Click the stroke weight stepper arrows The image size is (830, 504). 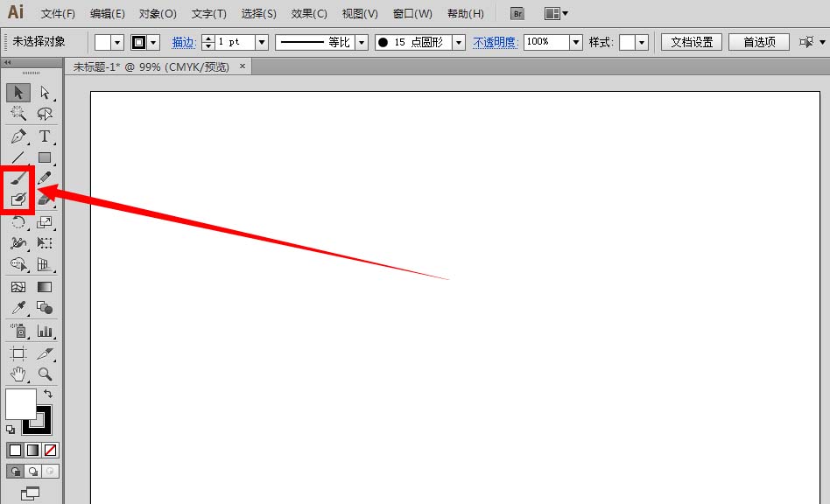click(208, 42)
